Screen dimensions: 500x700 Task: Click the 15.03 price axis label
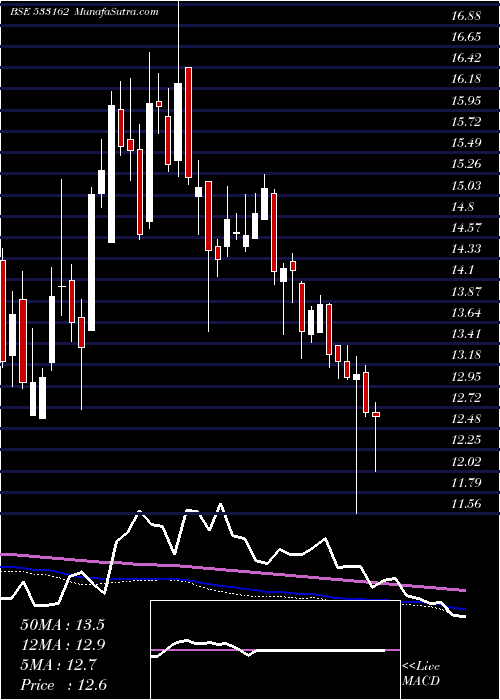click(x=466, y=186)
